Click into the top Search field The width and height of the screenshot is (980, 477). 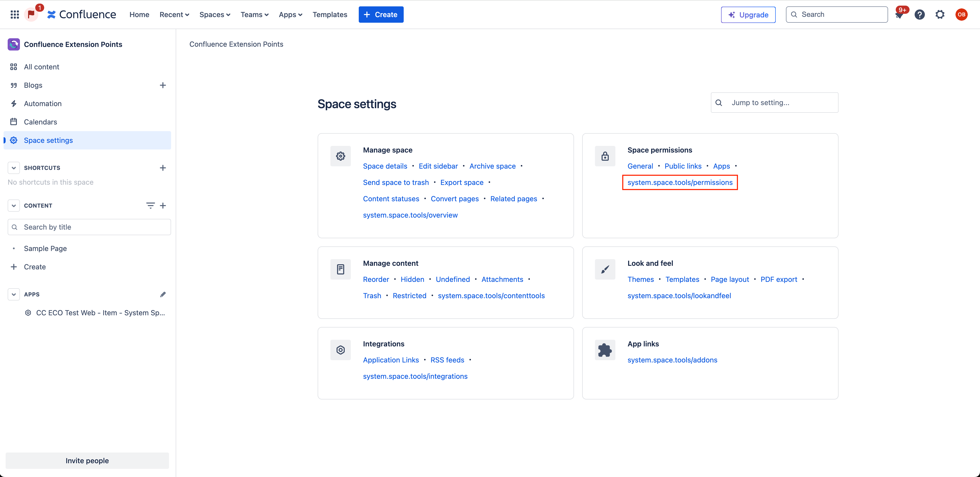tap(836, 15)
